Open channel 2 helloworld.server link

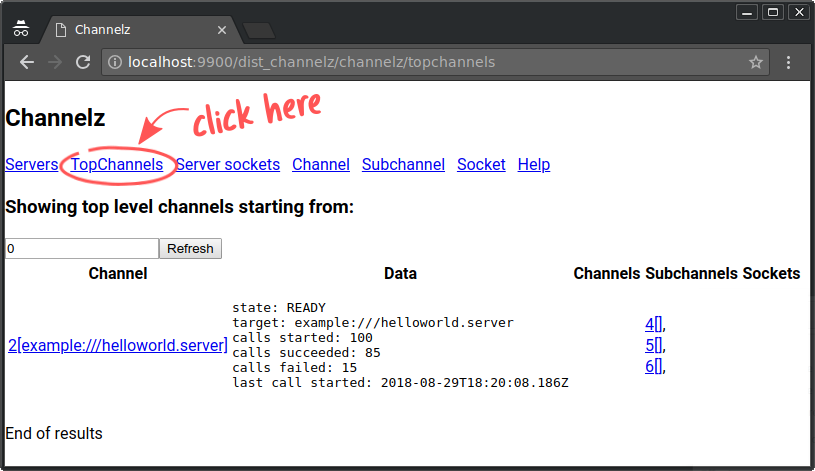(x=118, y=345)
